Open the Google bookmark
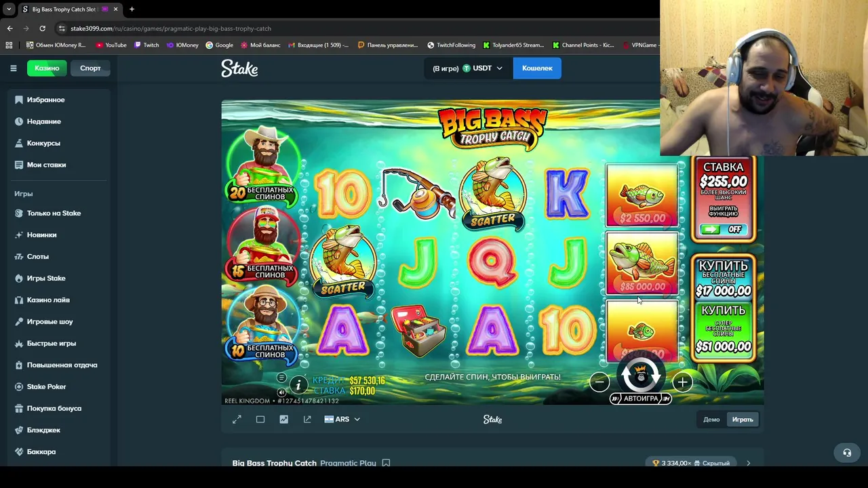 pyautogui.click(x=220, y=45)
